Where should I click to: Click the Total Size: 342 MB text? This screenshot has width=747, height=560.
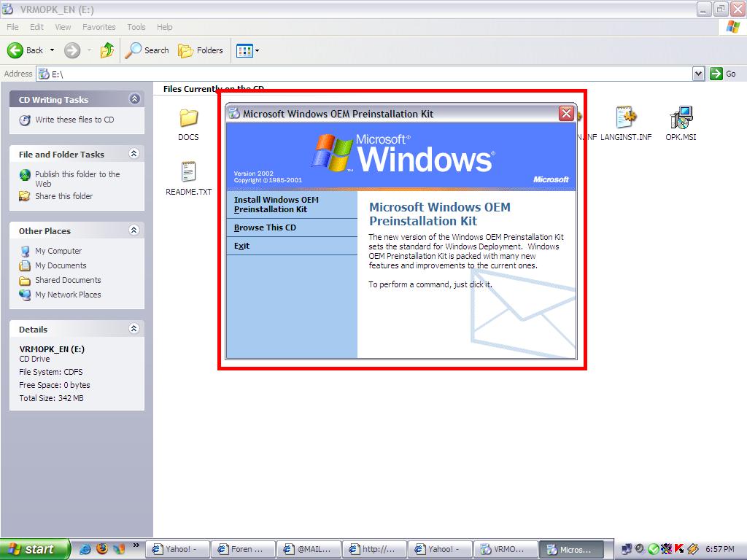pos(52,398)
